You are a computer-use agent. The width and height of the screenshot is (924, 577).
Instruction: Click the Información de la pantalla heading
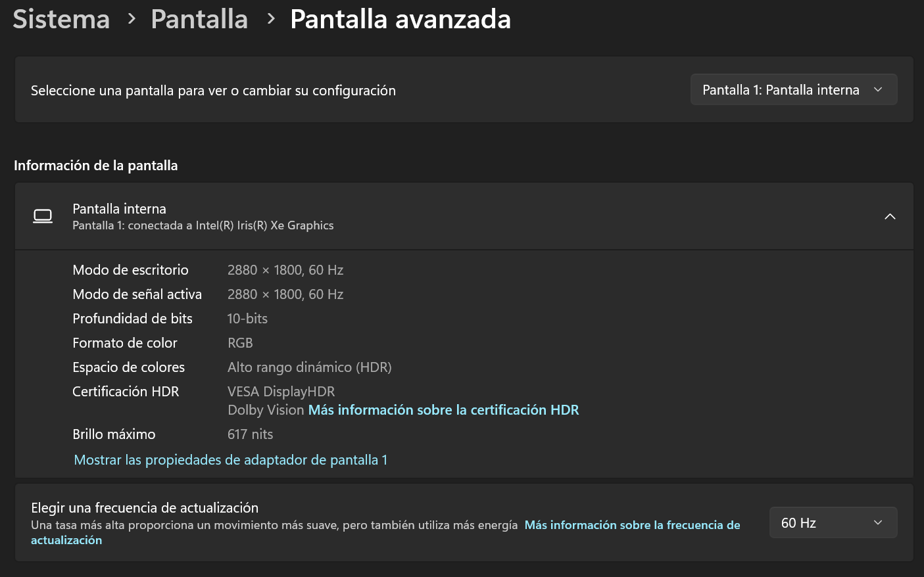click(95, 166)
